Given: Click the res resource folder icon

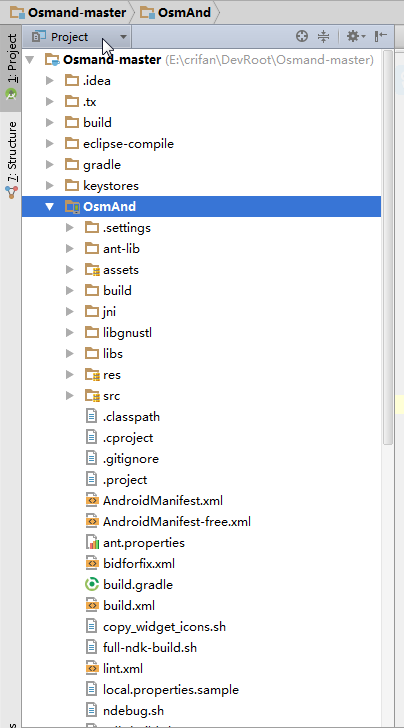Looking at the screenshot, I should (92, 375).
